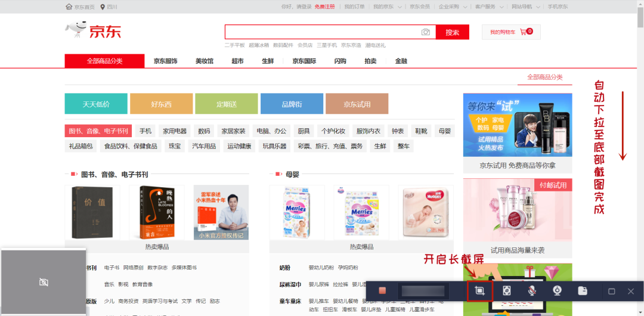
Task: Toggle the muted microphone icon
Action: pyautogui.click(x=532, y=291)
